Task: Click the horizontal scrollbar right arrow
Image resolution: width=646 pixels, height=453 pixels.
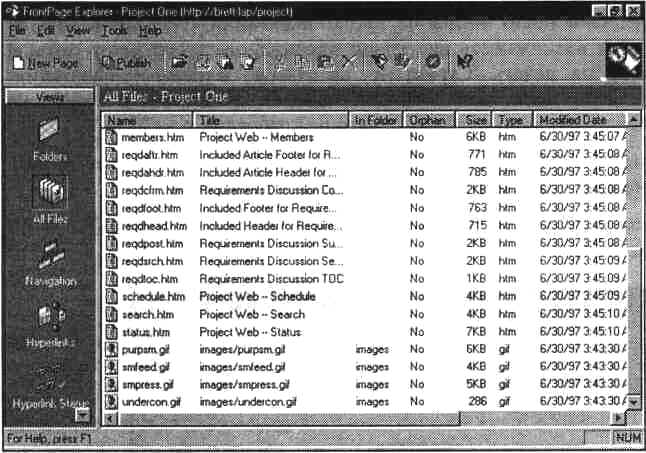Action: [x=618, y=418]
